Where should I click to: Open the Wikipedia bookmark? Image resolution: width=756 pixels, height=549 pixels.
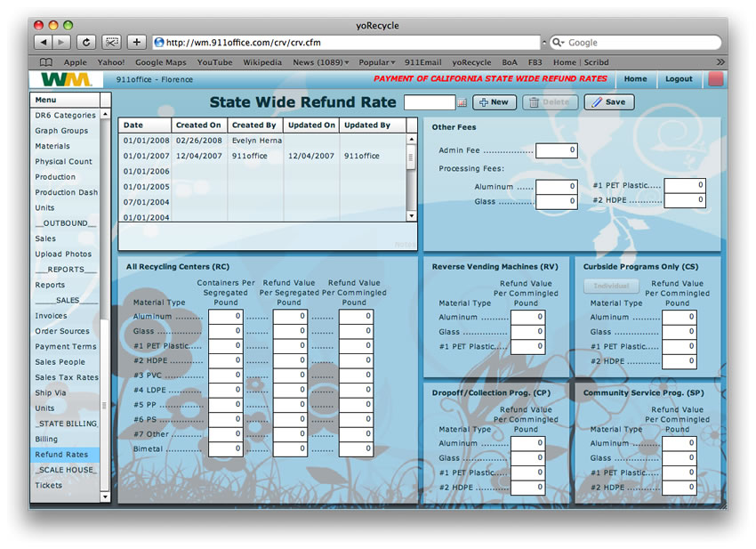click(x=262, y=62)
